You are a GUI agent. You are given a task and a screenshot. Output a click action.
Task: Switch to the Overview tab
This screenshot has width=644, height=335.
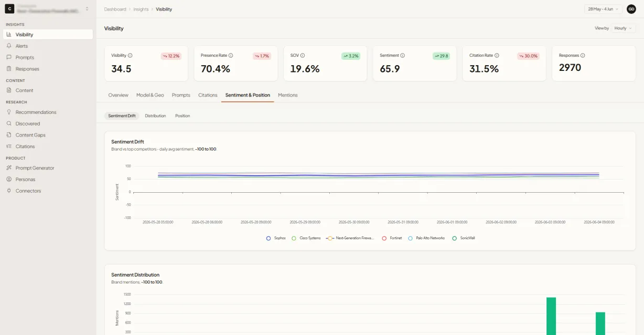(119, 95)
